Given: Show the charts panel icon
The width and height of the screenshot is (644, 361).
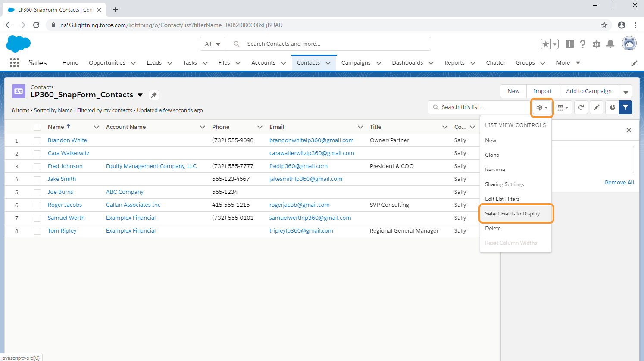Looking at the screenshot, I should [612, 107].
